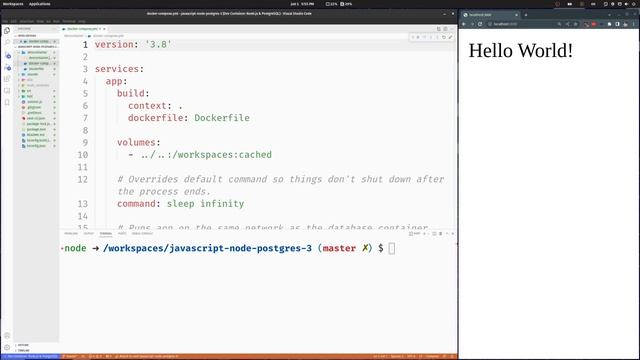
Task: Bookmark the page with the star icon
Action: click(x=576, y=24)
